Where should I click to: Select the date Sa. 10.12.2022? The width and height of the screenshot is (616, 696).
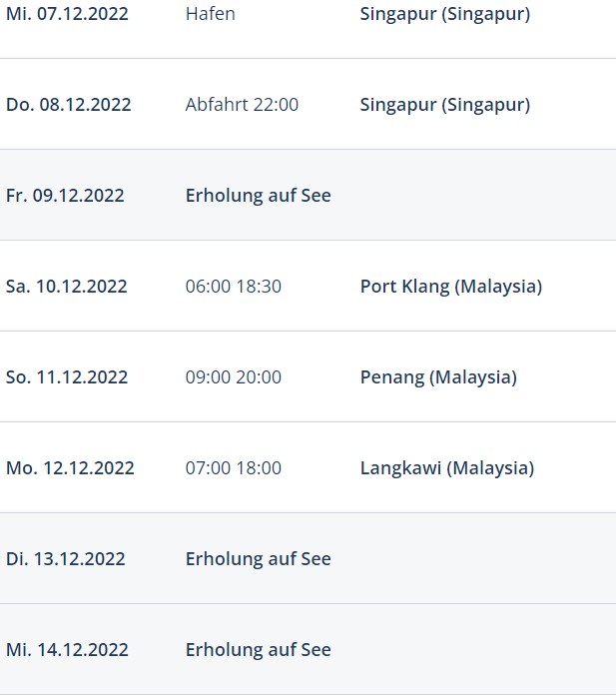point(67,287)
